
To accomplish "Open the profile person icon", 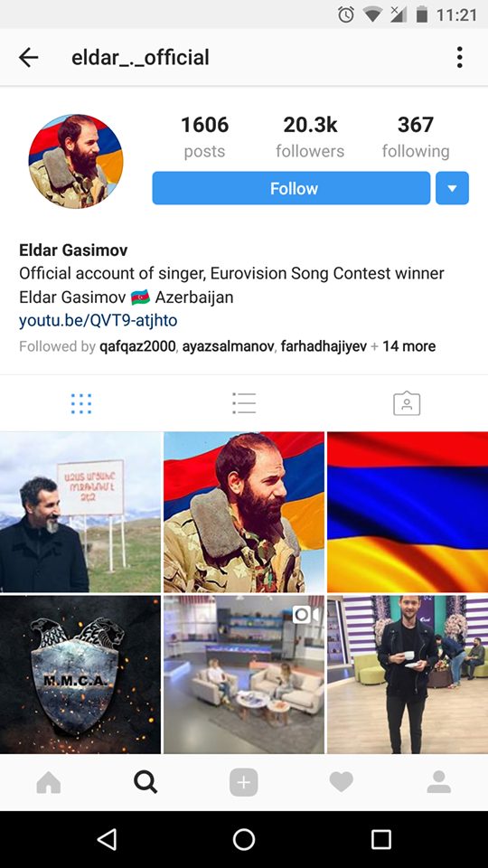I will point(439,782).
